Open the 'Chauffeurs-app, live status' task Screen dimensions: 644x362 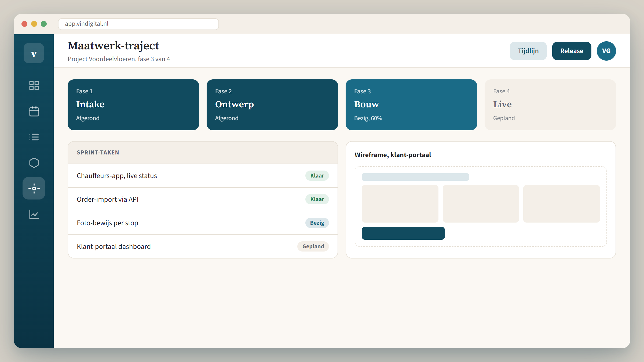(203, 176)
